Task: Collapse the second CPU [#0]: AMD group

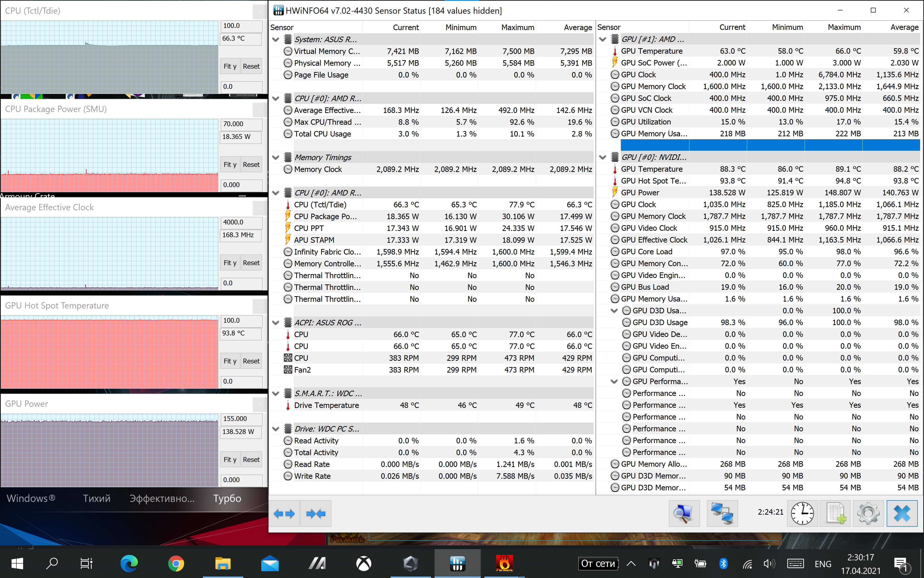Action: point(276,193)
